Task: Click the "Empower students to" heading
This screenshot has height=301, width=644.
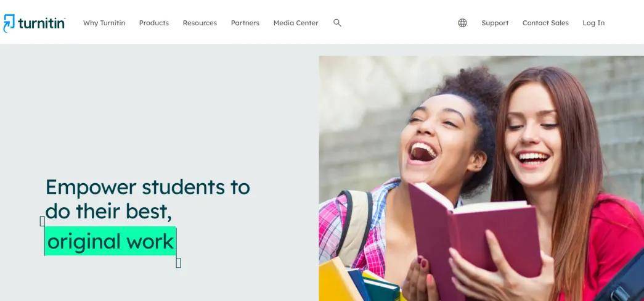Action: 147,187
